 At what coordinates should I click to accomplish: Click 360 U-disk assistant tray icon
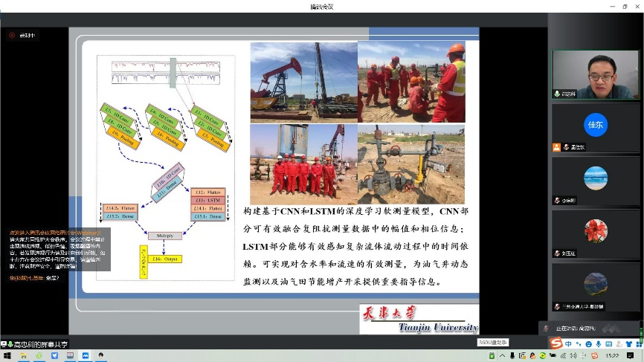pyautogui.click(x=492, y=356)
